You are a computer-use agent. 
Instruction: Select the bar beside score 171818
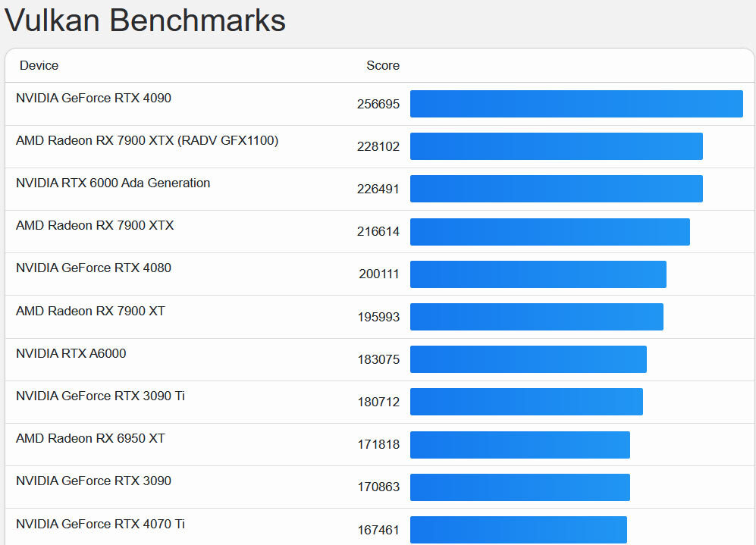pos(519,445)
